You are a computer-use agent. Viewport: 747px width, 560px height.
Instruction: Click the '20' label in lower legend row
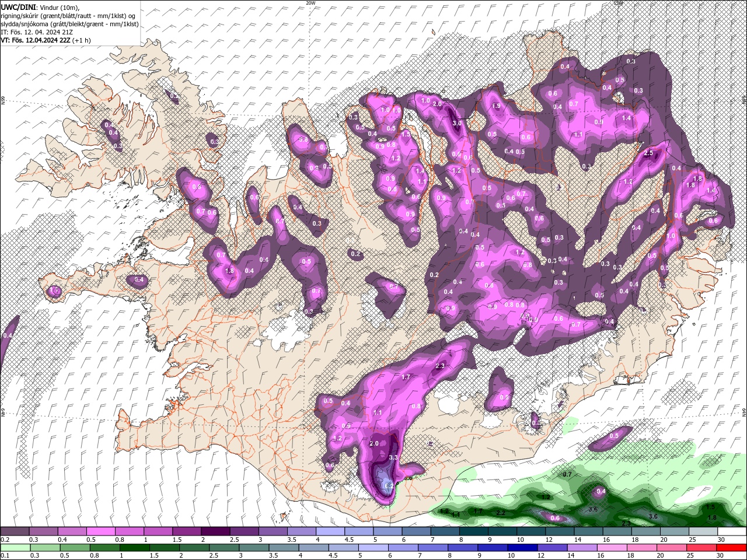coord(664,556)
